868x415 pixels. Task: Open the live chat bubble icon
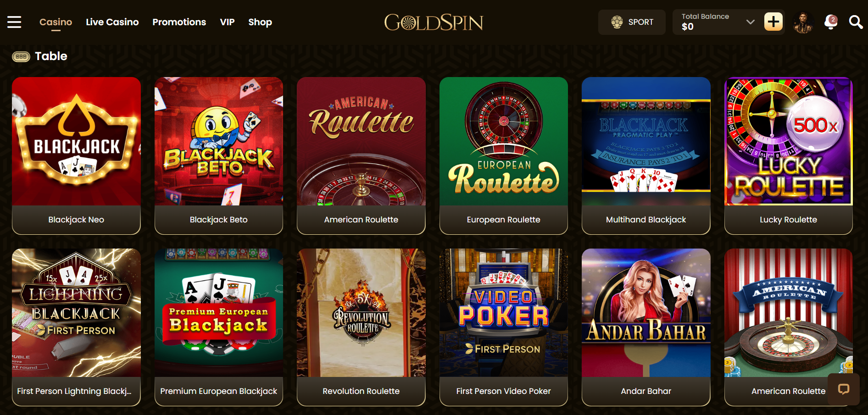[844, 389]
